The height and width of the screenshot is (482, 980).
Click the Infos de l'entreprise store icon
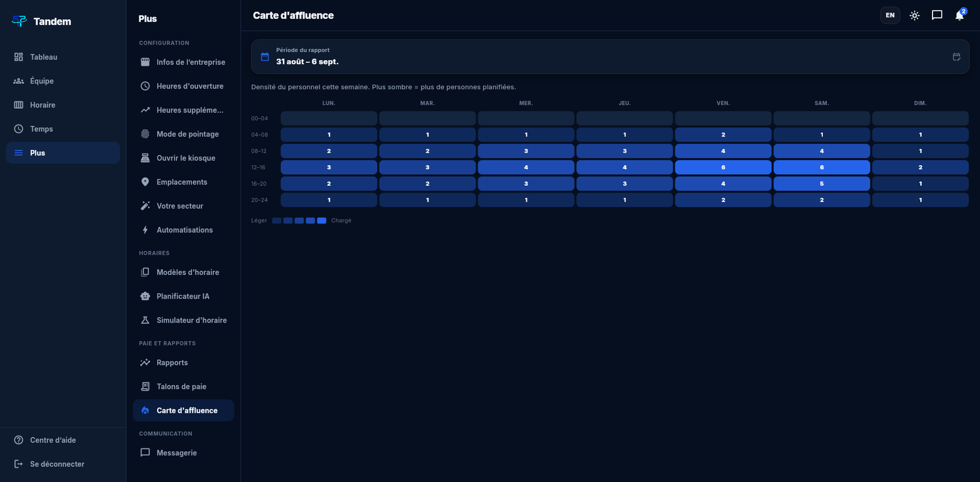pos(145,62)
